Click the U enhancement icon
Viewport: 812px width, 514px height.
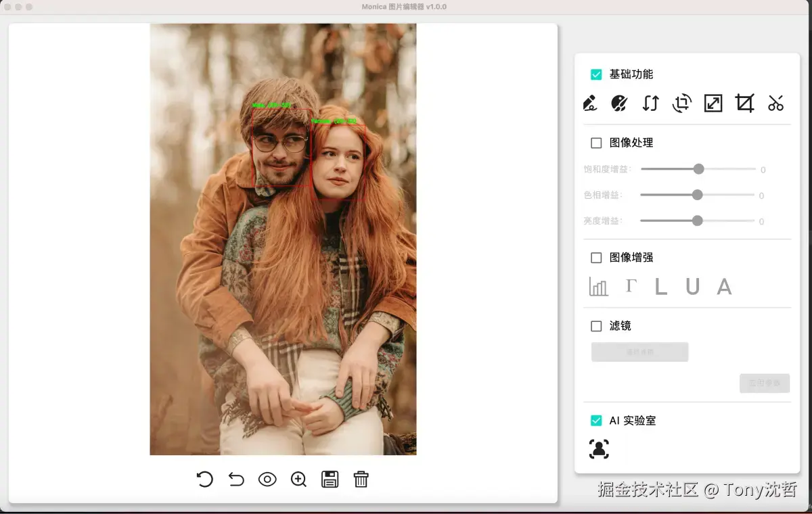tap(692, 287)
